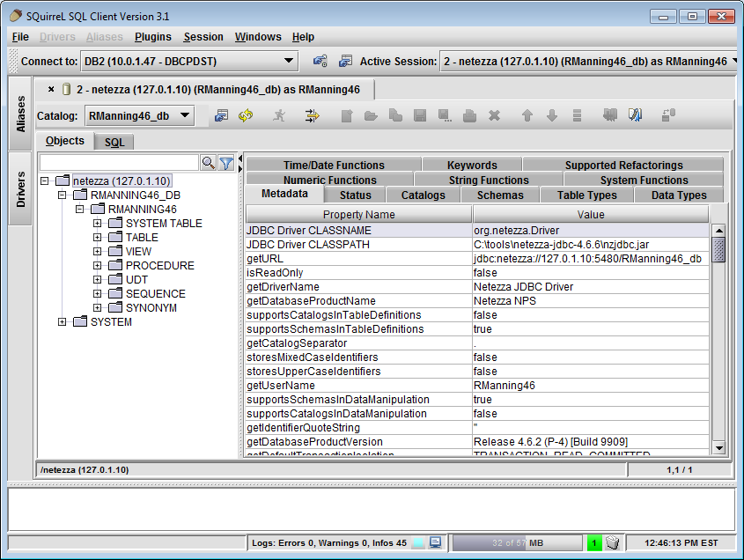Open the Plugins menu
Image resolution: width=744 pixels, height=560 pixels.
(x=153, y=37)
